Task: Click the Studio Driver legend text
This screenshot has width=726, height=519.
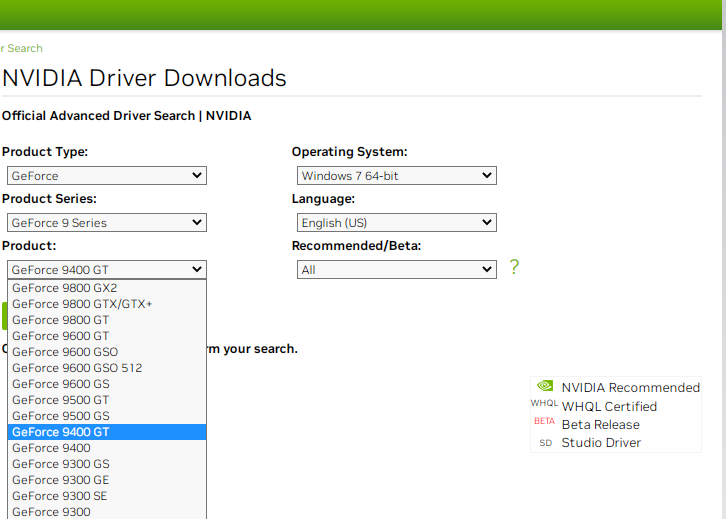Action: (601, 443)
